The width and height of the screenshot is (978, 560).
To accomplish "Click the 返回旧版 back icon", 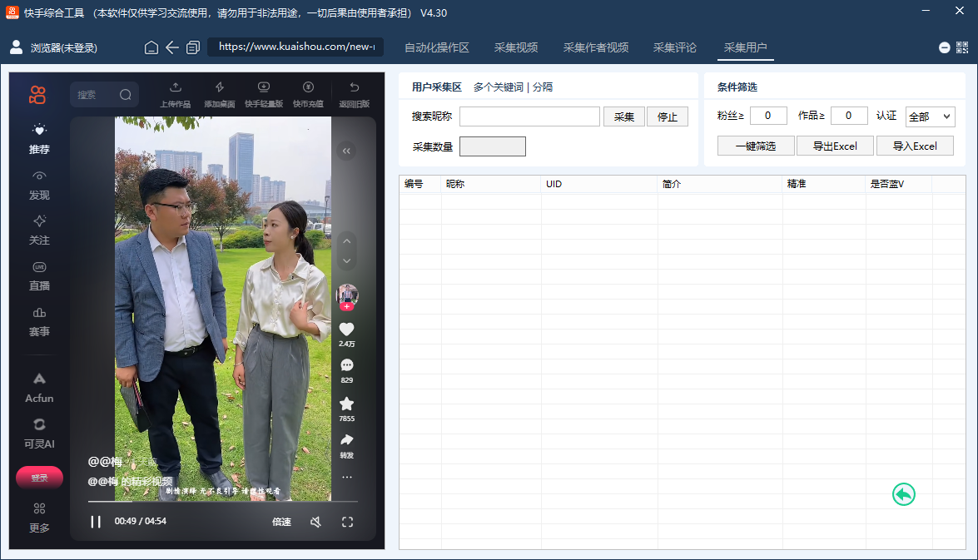I will click(x=353, y=92).
